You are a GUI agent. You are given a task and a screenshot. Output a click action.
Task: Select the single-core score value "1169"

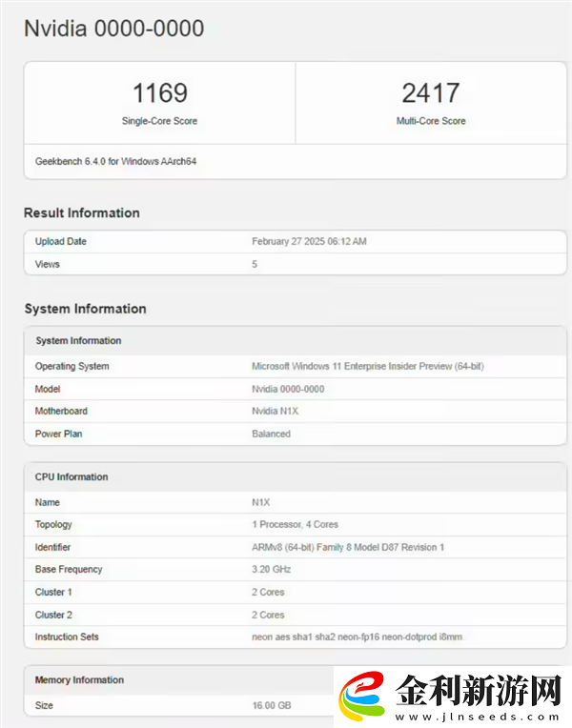[160, 92]
